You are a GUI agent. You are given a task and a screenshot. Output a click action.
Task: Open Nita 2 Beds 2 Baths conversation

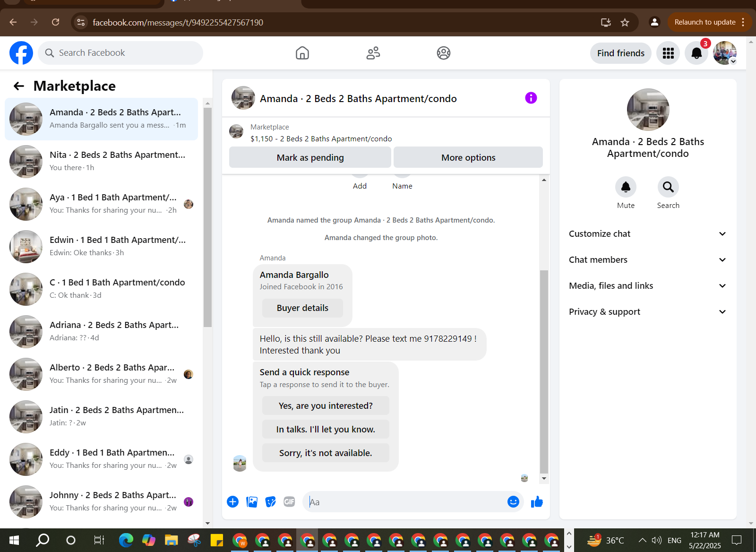[x=101, y=162]
